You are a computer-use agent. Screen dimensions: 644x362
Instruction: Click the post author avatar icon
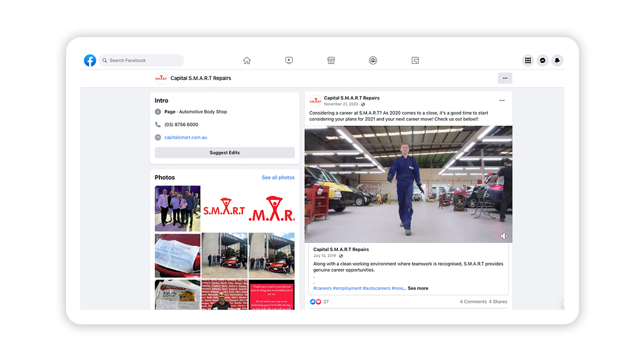pyautogui.click(x=315, y=101)
